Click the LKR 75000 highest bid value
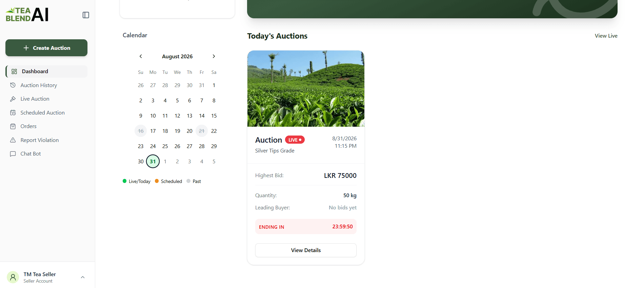 click(x=340, y=176)
